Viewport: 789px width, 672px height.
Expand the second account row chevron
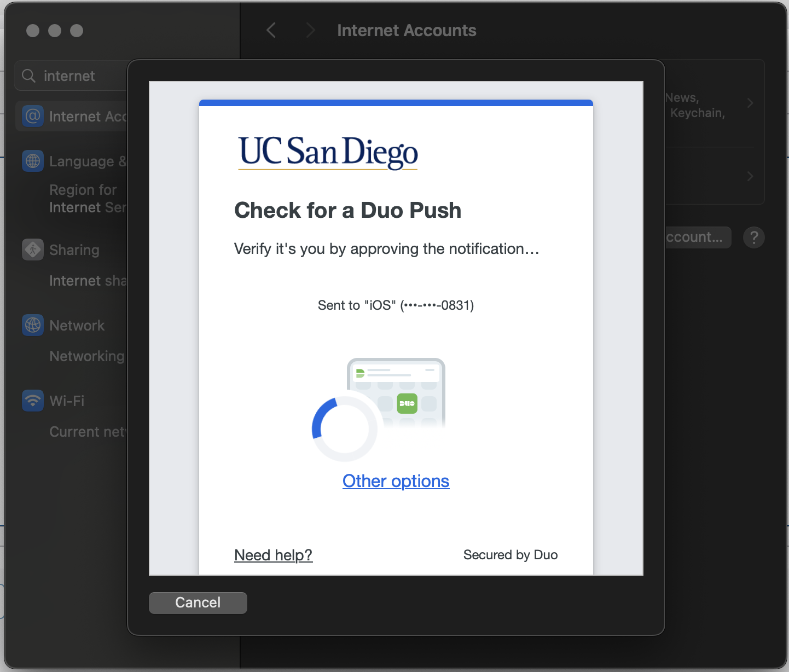point(750,176)
